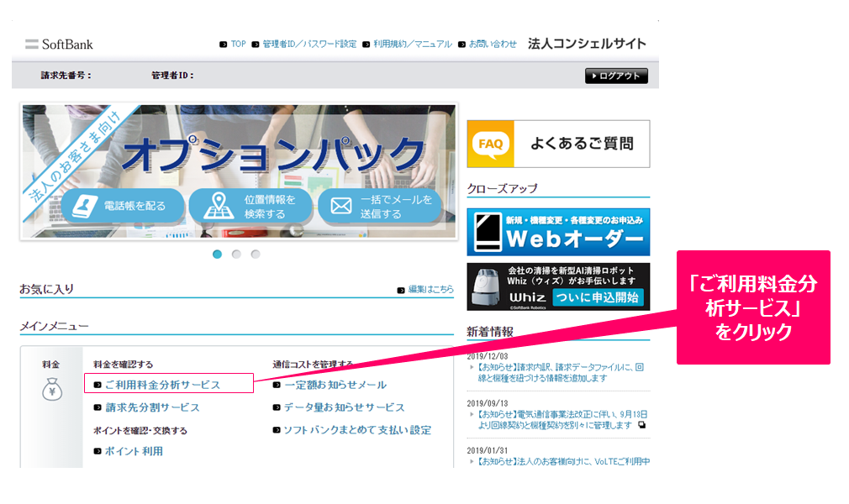Click arrow icon beside TOP link
849x504 pixels.
click(x=223, y=45)
